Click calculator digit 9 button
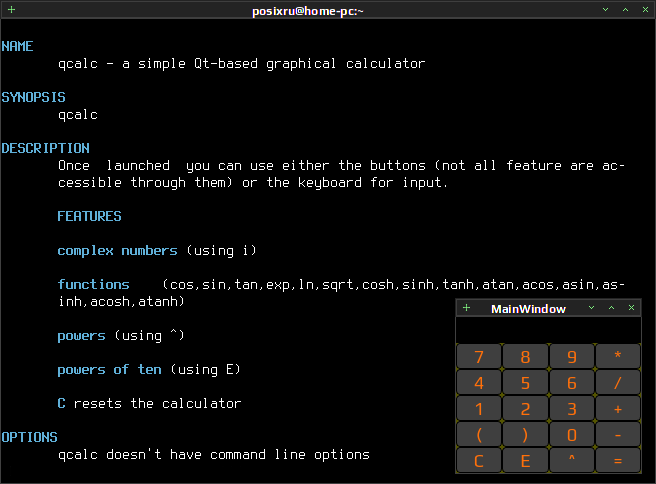The height and width of the screenshot is (484, 656). [x=572, y=356]
